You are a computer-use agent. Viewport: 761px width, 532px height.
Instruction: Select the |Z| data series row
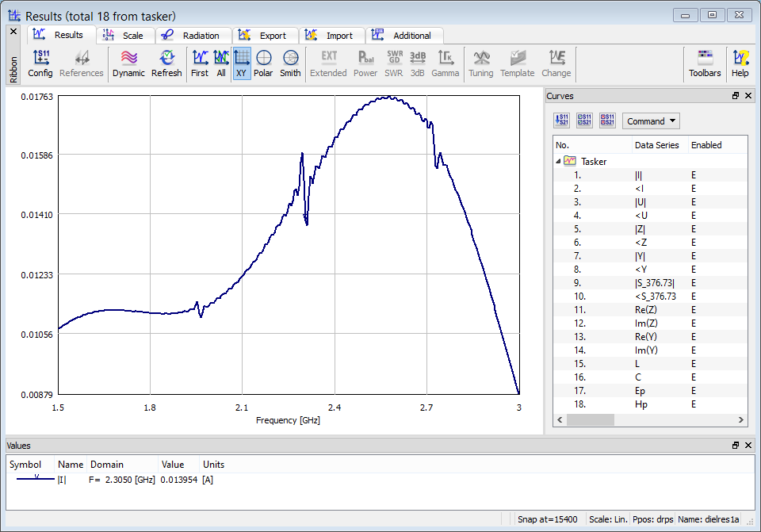[639, 229]
